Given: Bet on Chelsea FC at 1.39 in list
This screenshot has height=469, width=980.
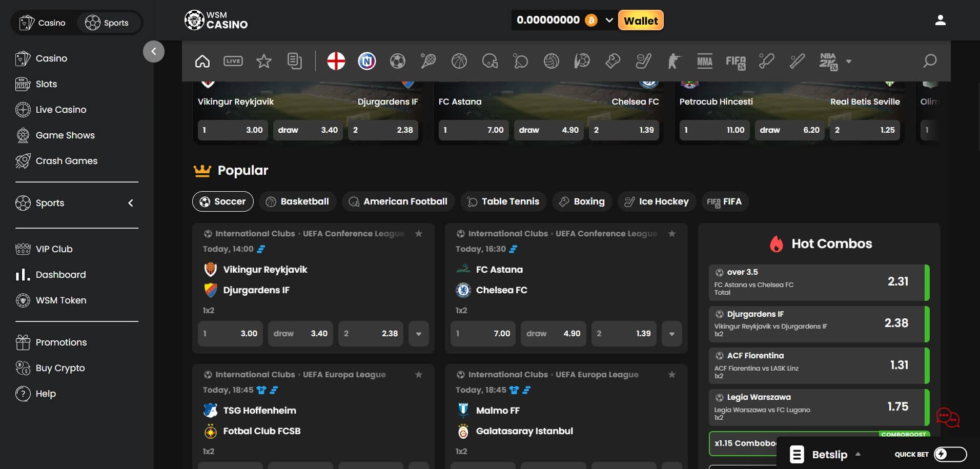Looking at the screenshot, I should click(x=624, y=334).
